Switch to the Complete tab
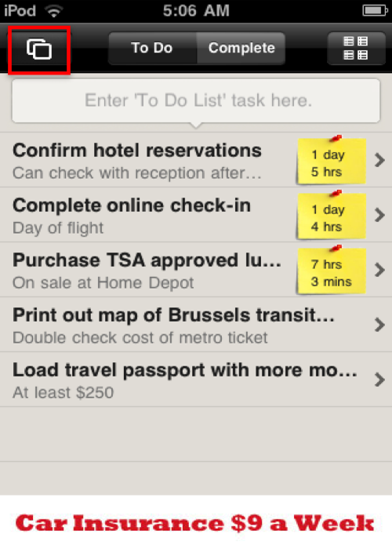This screenshot has height=549, width=392. point(241,49)
